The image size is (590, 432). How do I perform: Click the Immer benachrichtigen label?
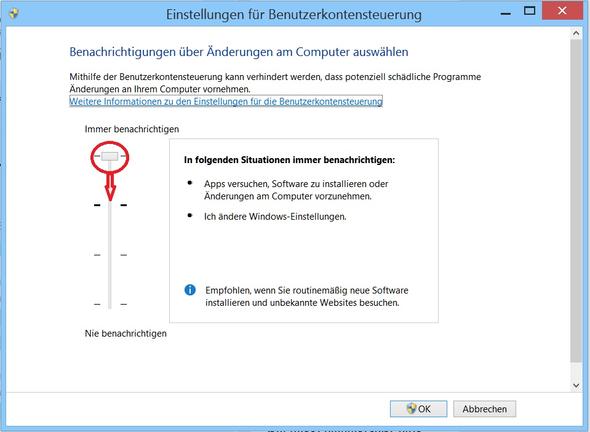tap(132, 129)
